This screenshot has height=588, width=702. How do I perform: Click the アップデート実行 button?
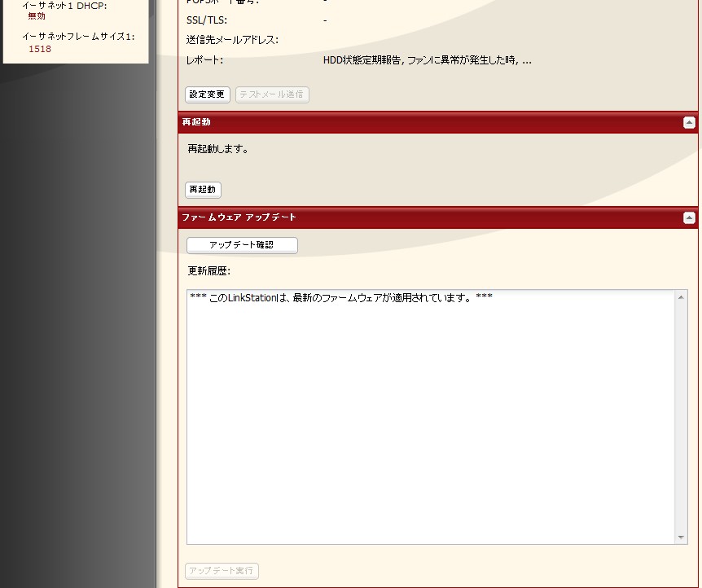pos(222,571)
